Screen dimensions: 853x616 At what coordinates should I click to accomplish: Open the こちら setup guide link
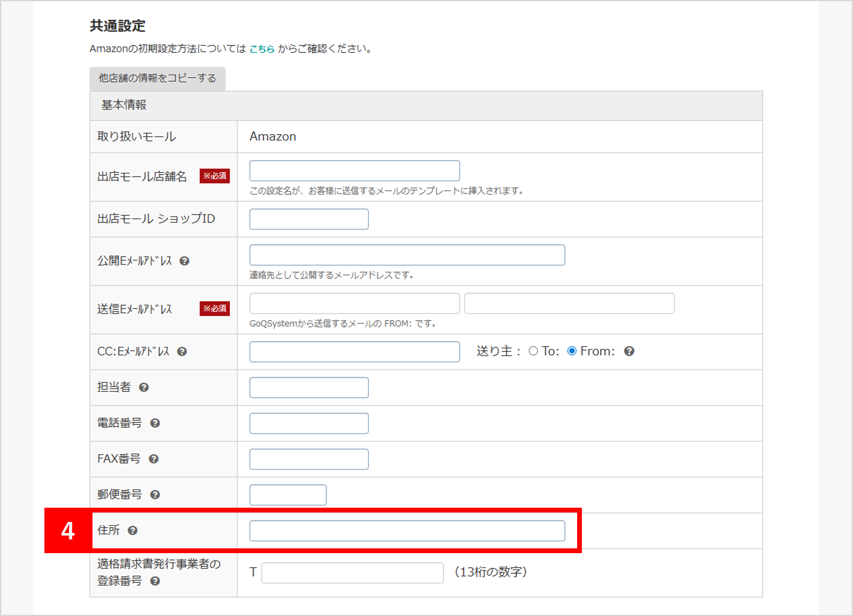click(x=262, y=49)
